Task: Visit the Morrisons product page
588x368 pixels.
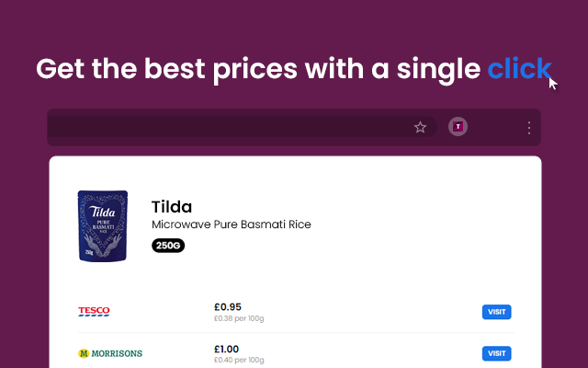Action: coord(496,353)
